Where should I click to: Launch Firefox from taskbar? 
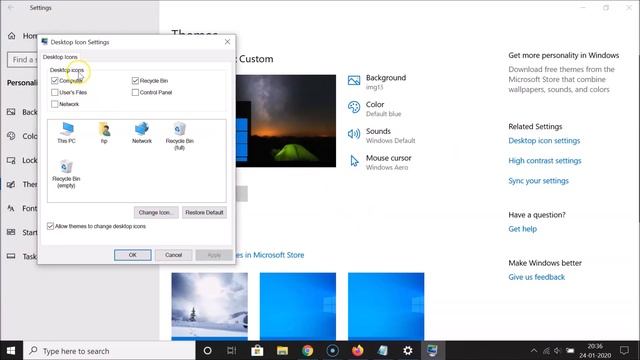coord(358,351)
